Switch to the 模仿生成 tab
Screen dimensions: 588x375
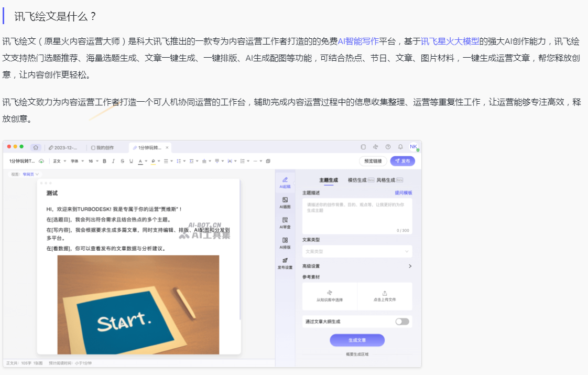[361, 180]
